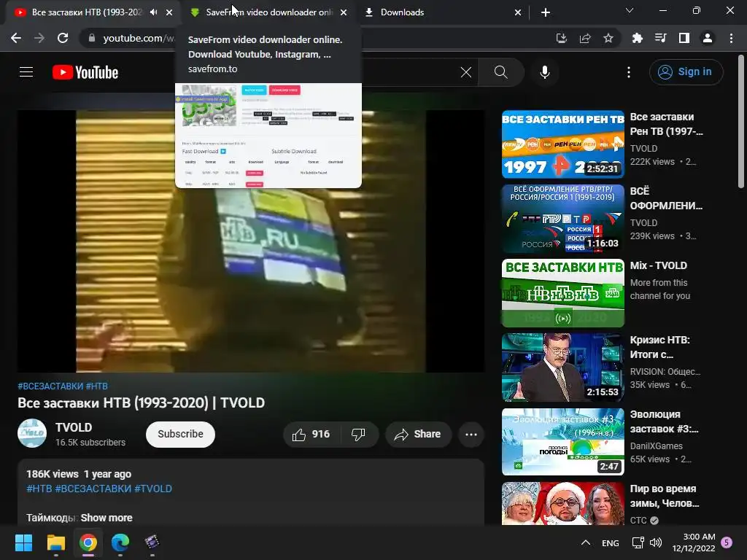Close the Downloads tab
The image size is (747, 560).
(x=518, y=12)
